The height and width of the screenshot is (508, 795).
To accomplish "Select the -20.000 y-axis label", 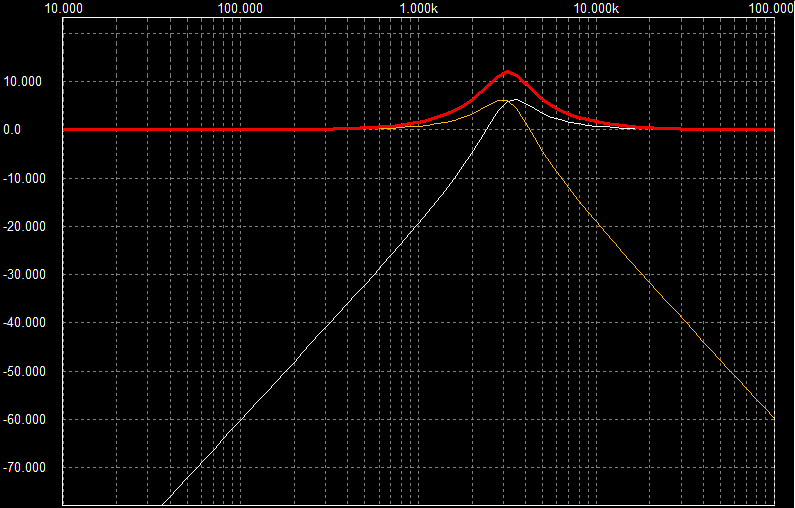I will click(x=24, y=227).
